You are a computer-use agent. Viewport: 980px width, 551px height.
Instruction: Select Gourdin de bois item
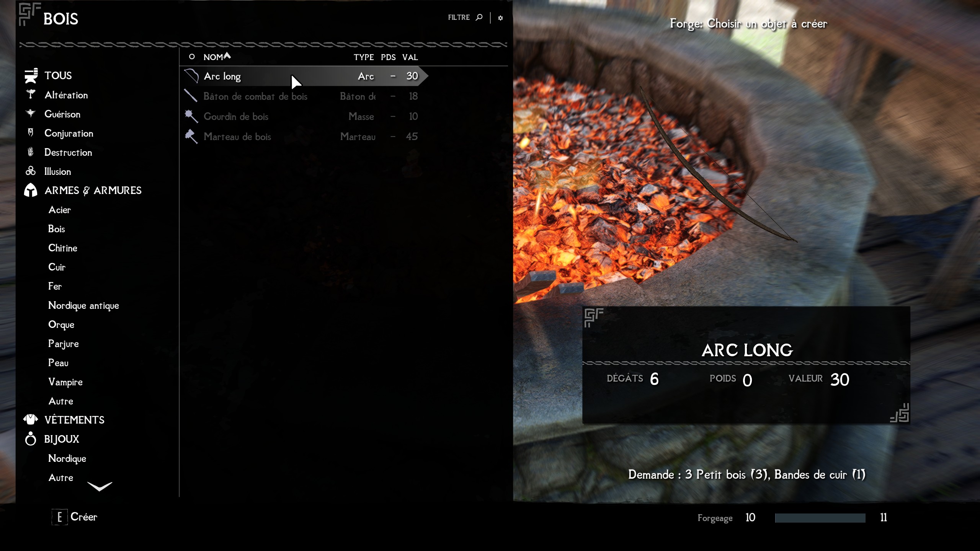pos(304,116)
